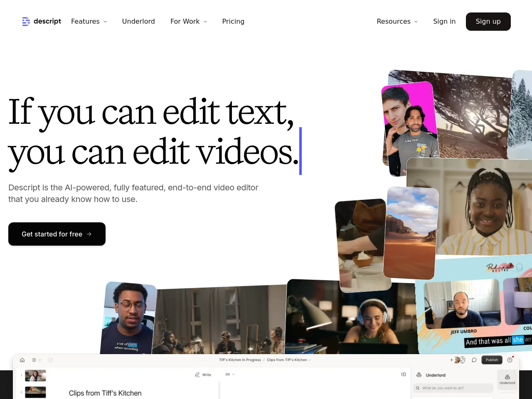Expand the Features dropdown menu
This screenshot has width=532, height=399.
pyautogui.click(x=89, y=21)
